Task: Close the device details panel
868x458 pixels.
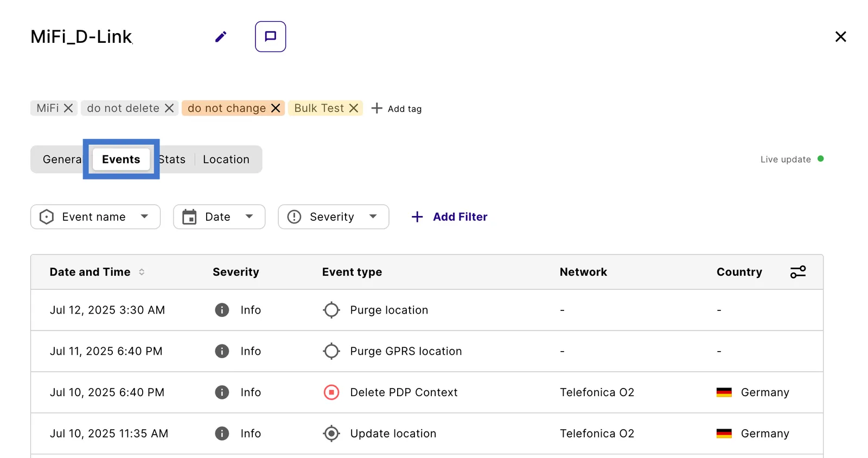Action: coord(840,36)
